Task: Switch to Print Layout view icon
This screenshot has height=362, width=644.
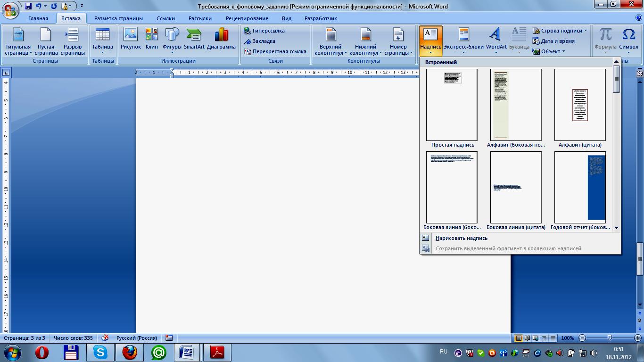Action: point(519,338)
